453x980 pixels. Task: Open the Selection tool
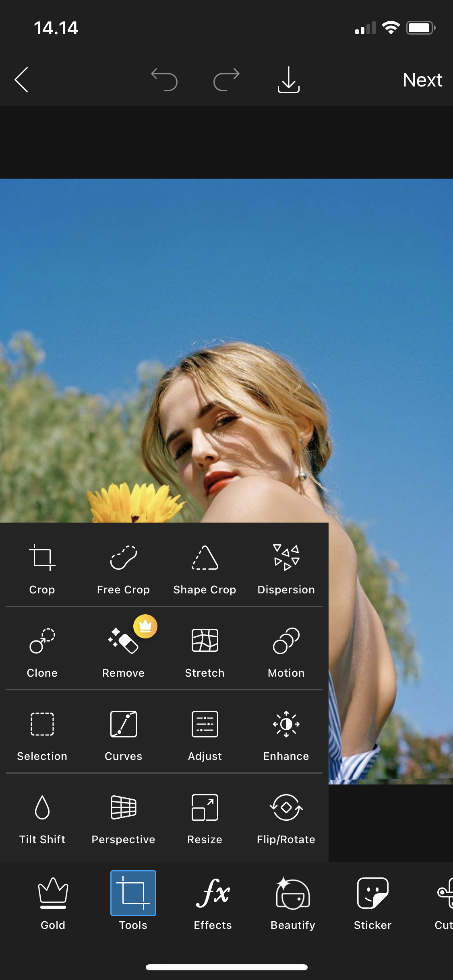tap(42, 735)
